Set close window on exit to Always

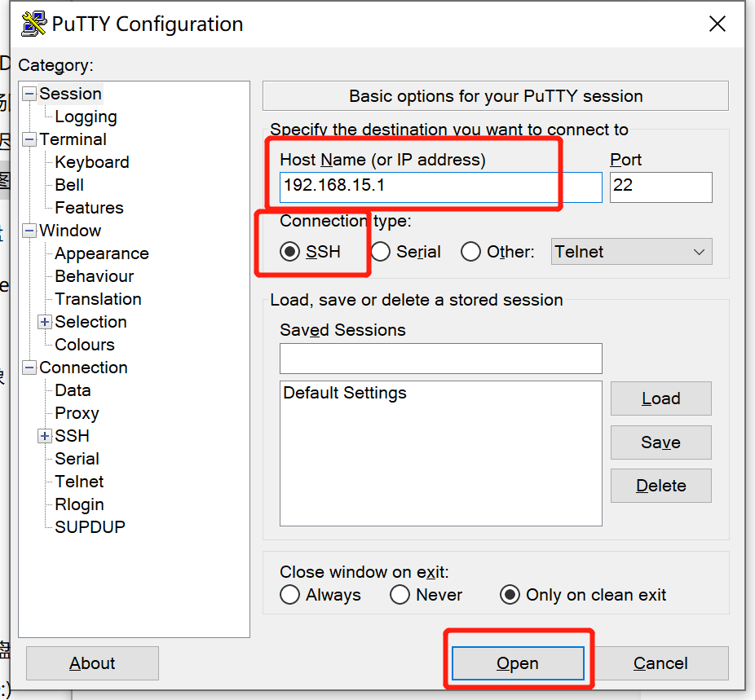coord(289,595)
